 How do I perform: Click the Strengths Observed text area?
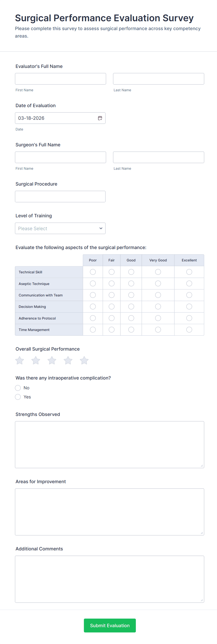[109, 444]
